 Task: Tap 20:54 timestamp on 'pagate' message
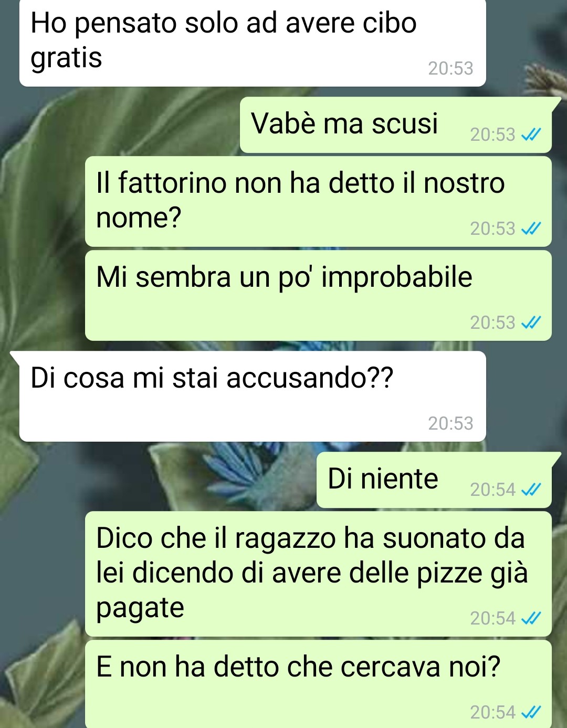[x=492, y=618]
